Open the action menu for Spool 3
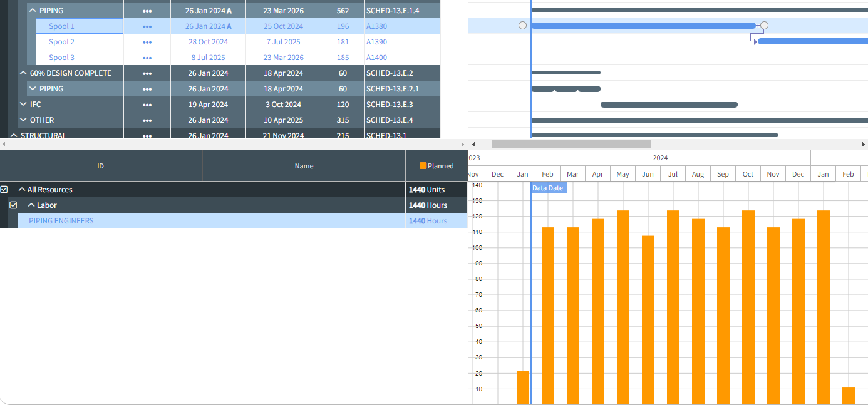This screenshot has height=405, width=868. tap(147, 57)
